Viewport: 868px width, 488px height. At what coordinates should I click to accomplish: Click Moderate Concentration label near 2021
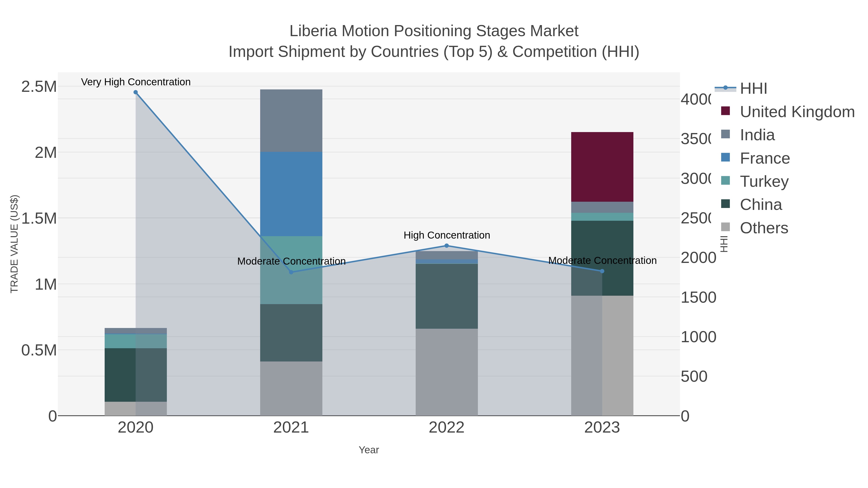pyautogui.click(x=292, y=261)
